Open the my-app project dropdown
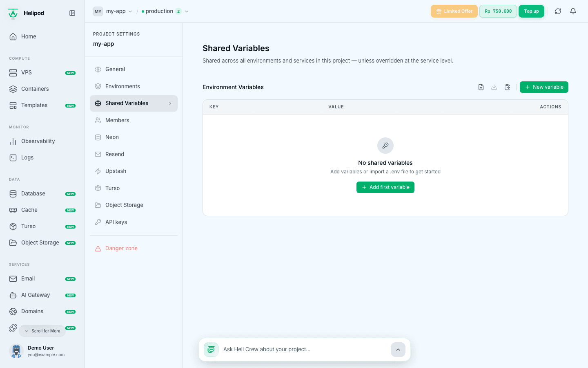This screenshot has width=588, height=368. click(x=113, y=11)
